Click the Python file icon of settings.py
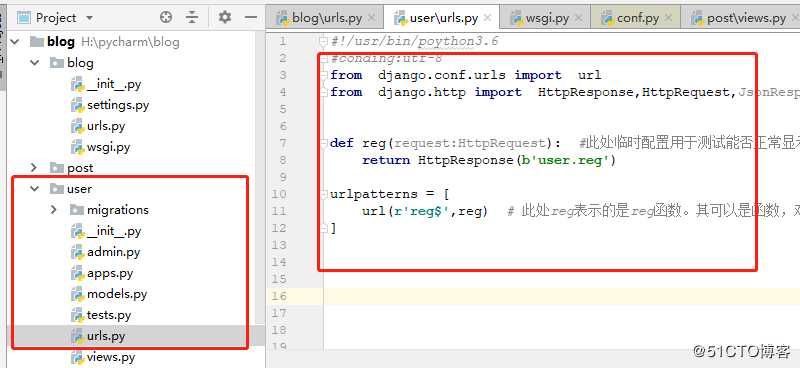 tap(78, 105)
